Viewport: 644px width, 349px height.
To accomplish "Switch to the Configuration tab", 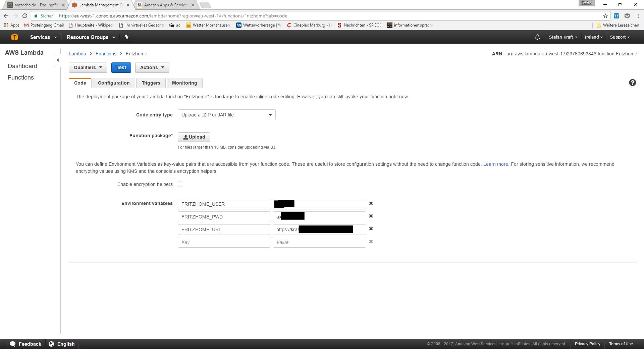I will 114,83.
